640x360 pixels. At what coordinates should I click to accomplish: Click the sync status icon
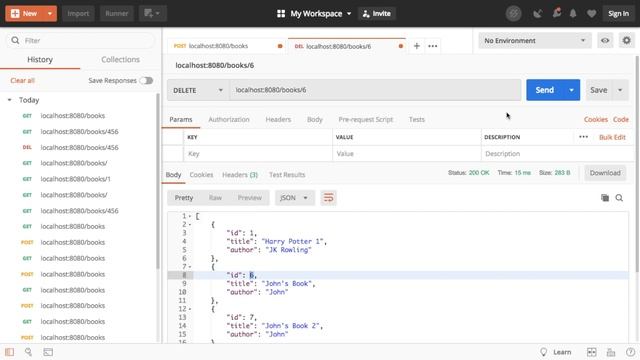(x=513, y=13)
